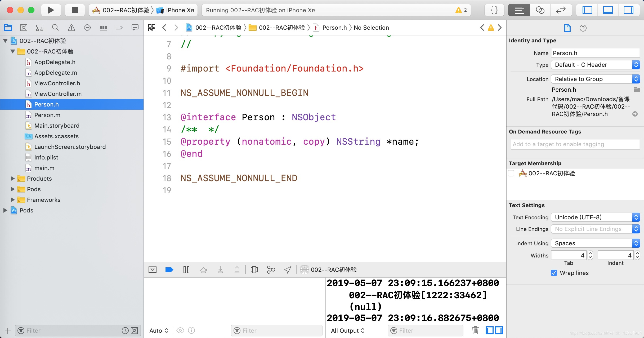Click the Simulate Location arrow icon
644x338 pixels.
click(288, 270)
